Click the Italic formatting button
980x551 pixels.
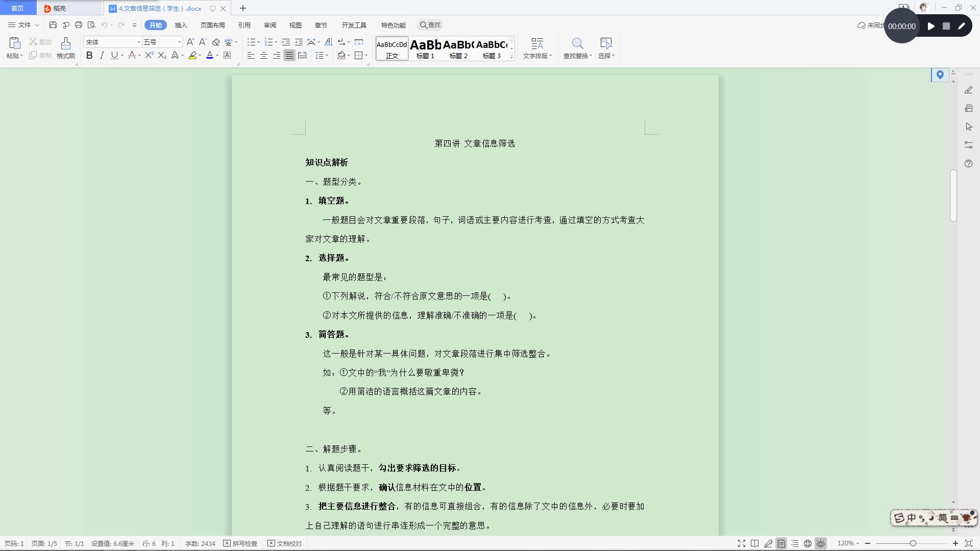tap(102, 56)
